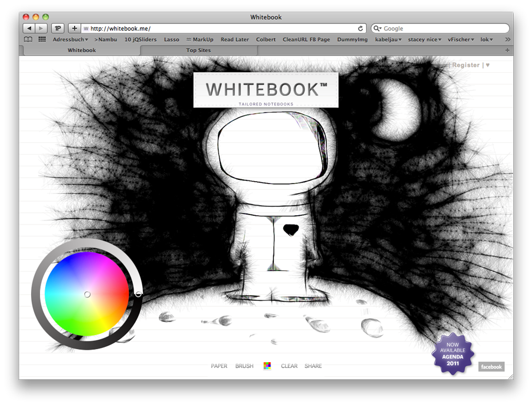Switch to the Top Sites tab
This screenshot has height=405, width=532.
[x=198, y=50]
